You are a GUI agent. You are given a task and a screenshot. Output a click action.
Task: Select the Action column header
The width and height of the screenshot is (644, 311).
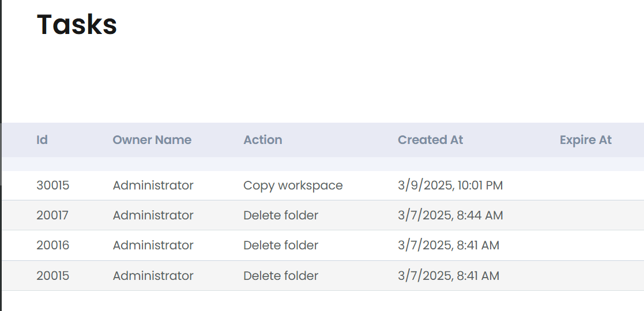(263, 140)
